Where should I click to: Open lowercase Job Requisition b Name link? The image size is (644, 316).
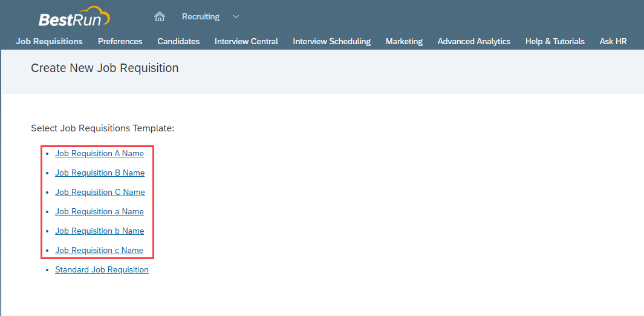(x=99, y=231)
